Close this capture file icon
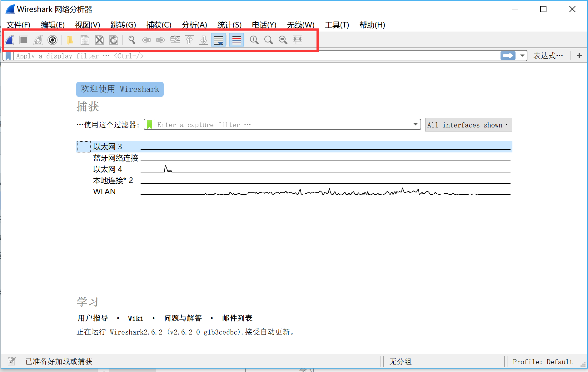This screenshot has height=372, width=588. coord(99,40)
